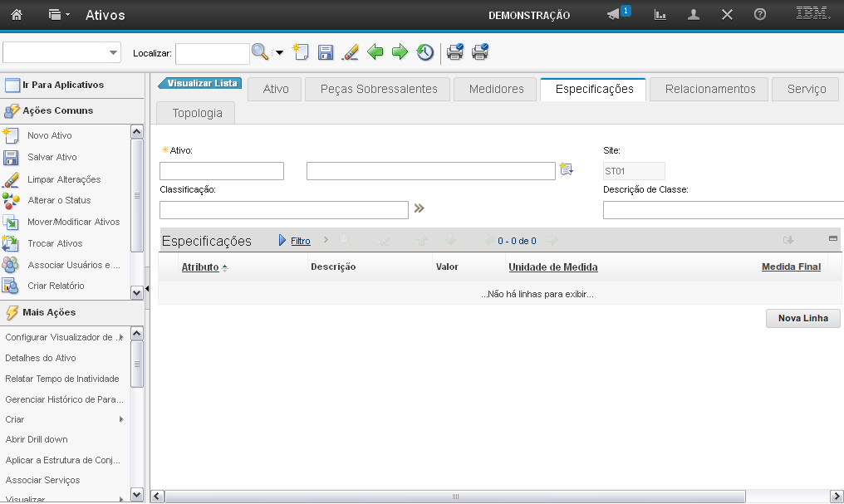The image size is (844, 504).
Task: Open the query selection combo box
Action: point(62,53)
